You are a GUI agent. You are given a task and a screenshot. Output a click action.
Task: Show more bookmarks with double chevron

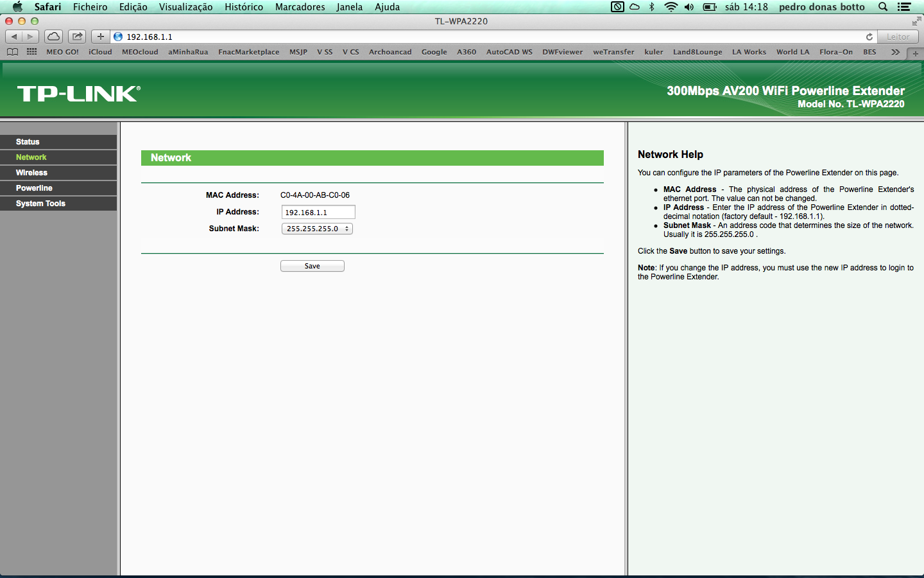pos(895,52)
